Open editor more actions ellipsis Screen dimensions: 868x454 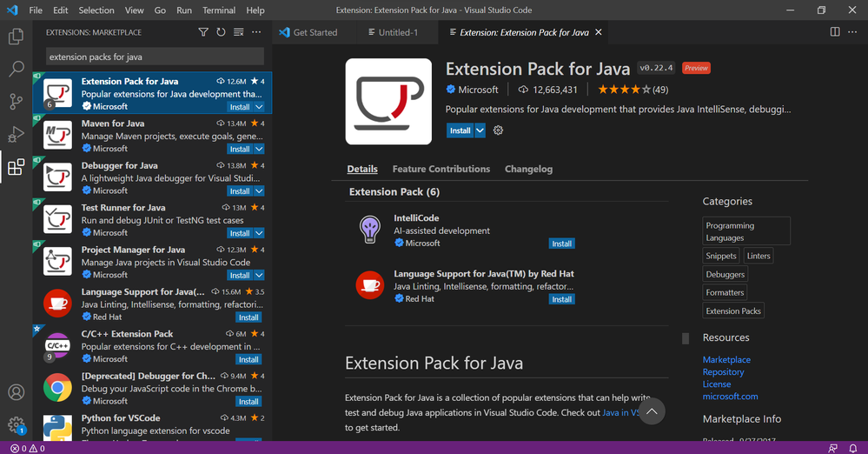coord(852,31)
